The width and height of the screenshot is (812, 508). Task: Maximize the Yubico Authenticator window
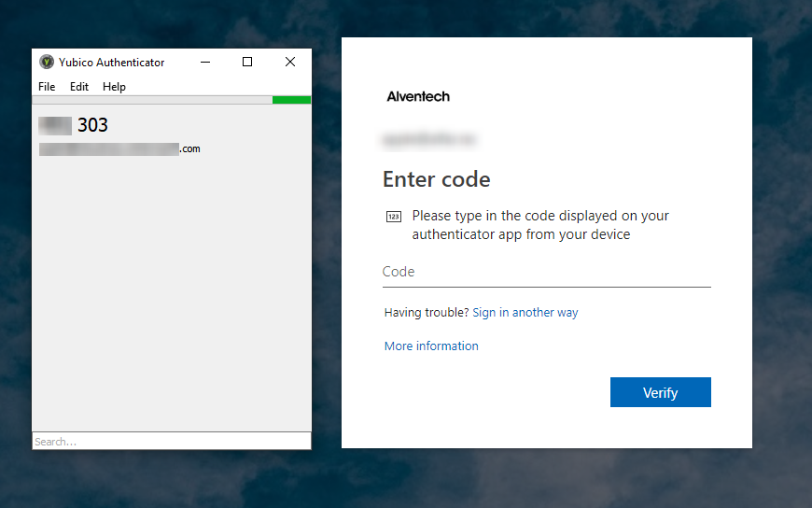coord(247,63)
